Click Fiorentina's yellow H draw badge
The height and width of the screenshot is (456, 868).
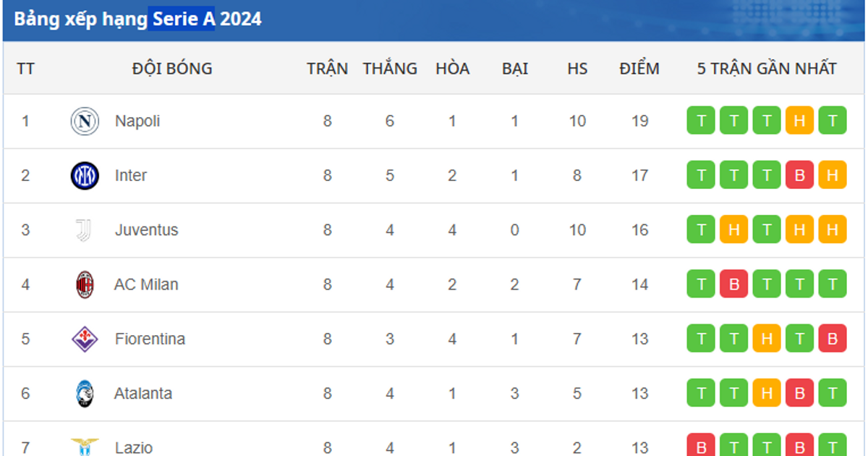pos(767,339)
